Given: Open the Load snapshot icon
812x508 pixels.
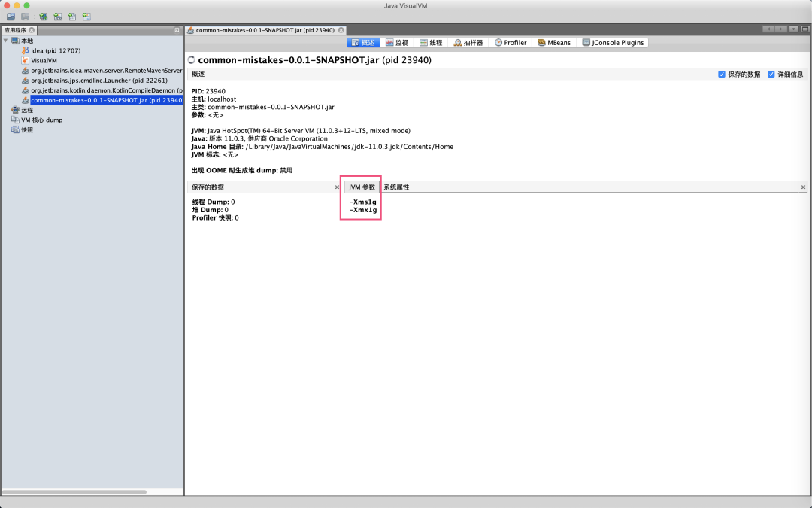Looking at the screenshot, I should pyautogui.click(x=11, y=16).
